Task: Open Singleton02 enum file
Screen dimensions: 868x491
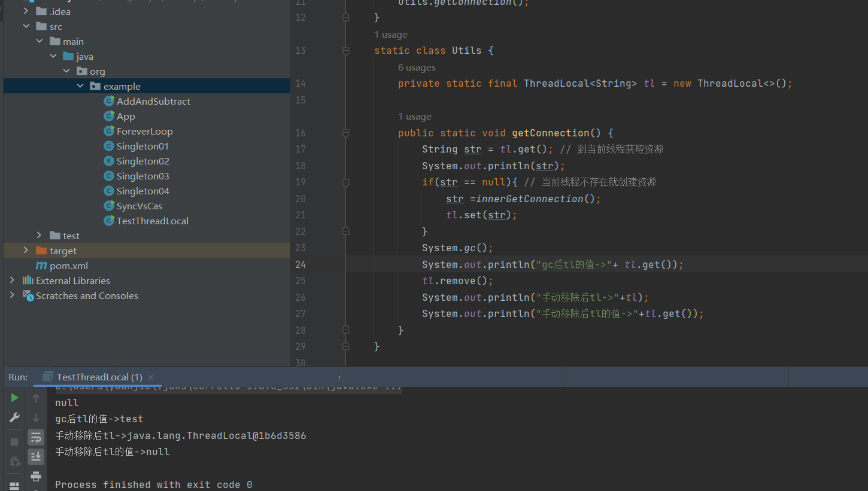Action: pyautogui.click(x=142, y=161)
